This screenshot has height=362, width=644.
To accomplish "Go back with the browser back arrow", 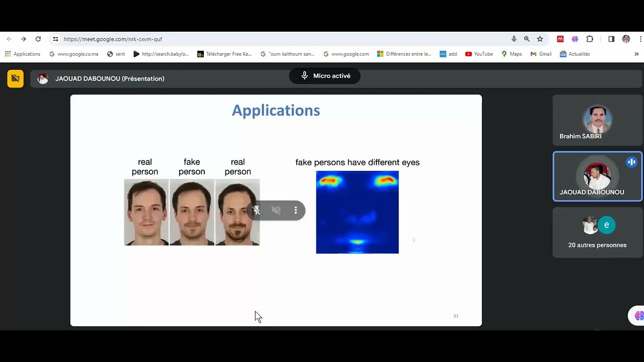I will point(9,39).
